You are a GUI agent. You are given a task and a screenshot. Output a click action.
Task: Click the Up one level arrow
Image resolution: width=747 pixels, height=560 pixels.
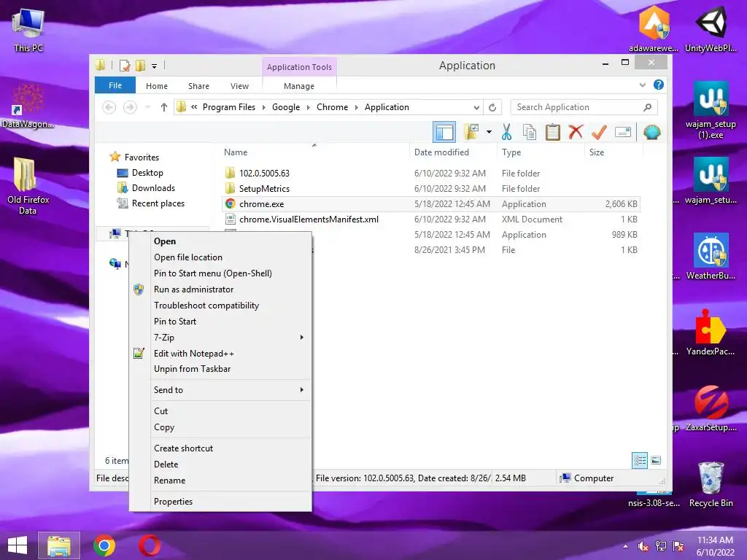(164, 107)
